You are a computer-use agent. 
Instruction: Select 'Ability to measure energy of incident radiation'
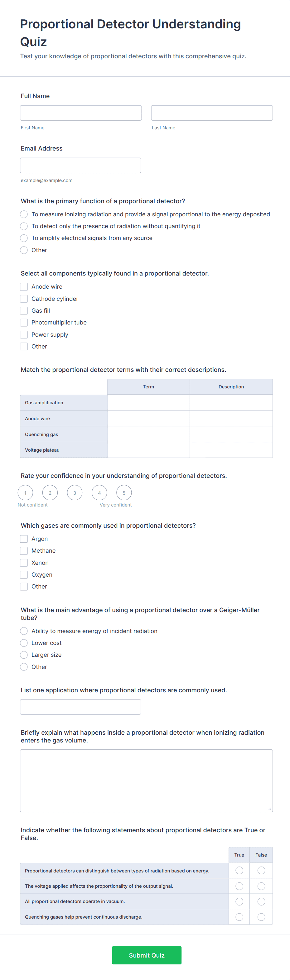(x=24, y=631)
